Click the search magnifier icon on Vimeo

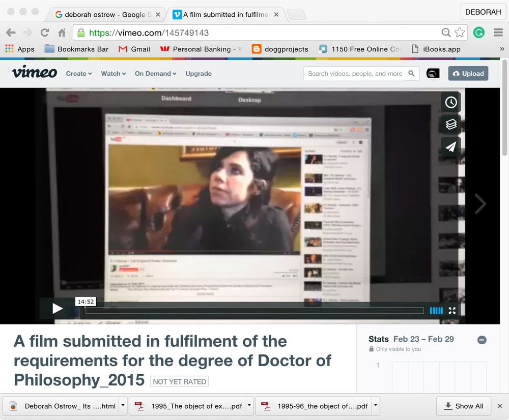point(412,73)
